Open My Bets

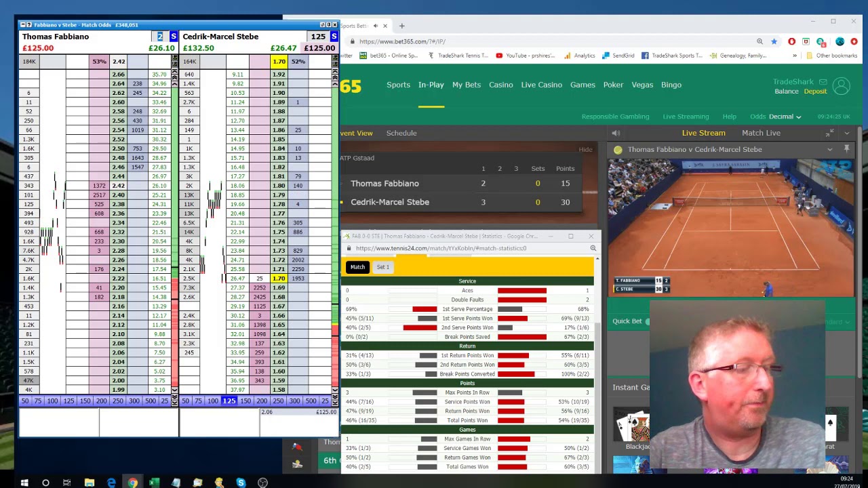(x=467, y=85)
